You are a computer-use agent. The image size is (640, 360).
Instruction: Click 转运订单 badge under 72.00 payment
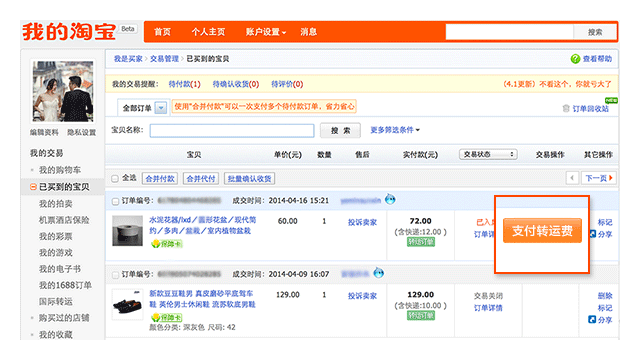[x=421, y=242]
